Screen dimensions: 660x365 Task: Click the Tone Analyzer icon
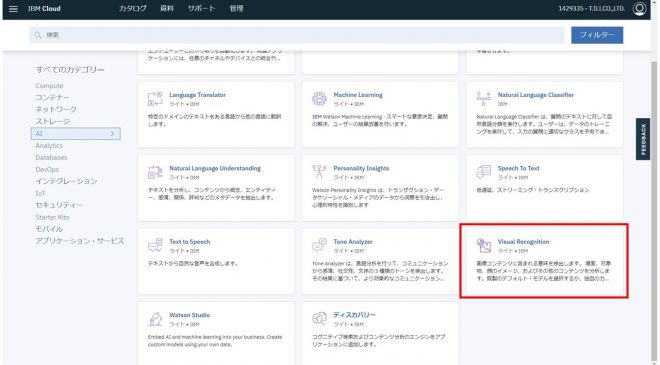[319, 245]
